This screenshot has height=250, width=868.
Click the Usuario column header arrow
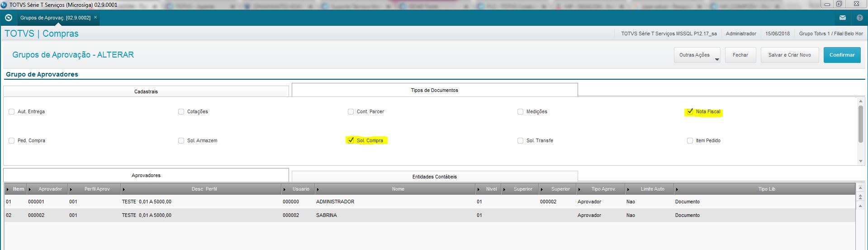tap(285, 189)
